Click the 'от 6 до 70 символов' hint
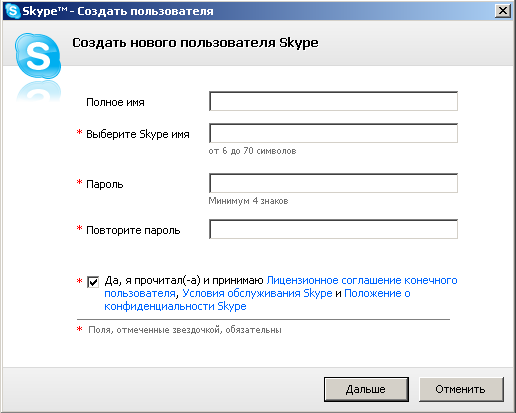 252,151
